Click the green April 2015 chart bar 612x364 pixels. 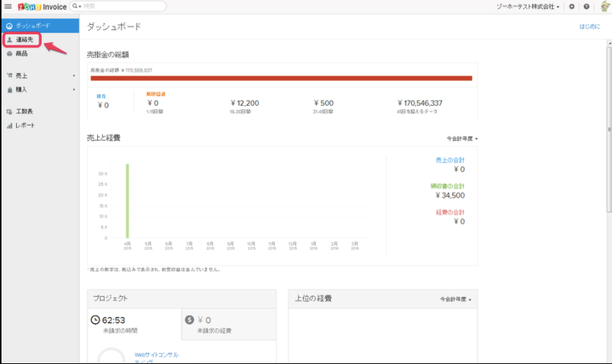tap(127, 201)
